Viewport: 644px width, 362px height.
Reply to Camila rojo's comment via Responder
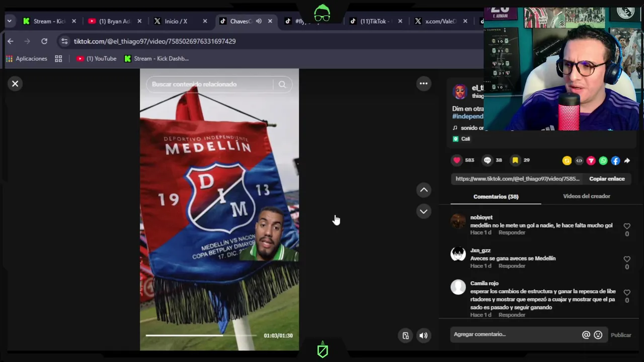coord(512,315)
